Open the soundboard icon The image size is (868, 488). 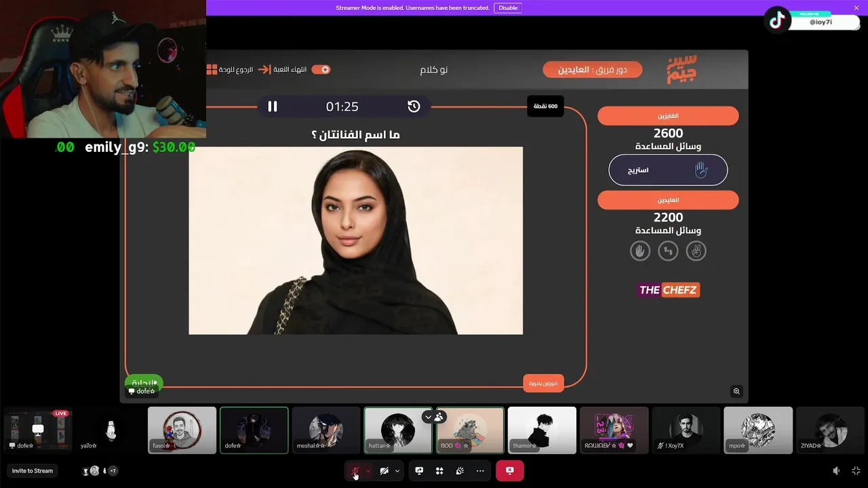pyautogui.click(x=460, y=470)
